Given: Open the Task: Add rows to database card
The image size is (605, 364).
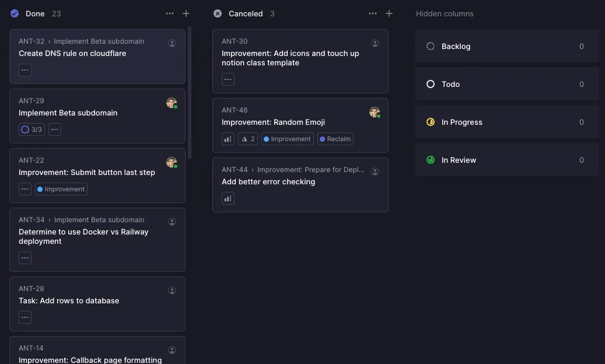Looking at the screenshot, I should [x=69, y=301].
